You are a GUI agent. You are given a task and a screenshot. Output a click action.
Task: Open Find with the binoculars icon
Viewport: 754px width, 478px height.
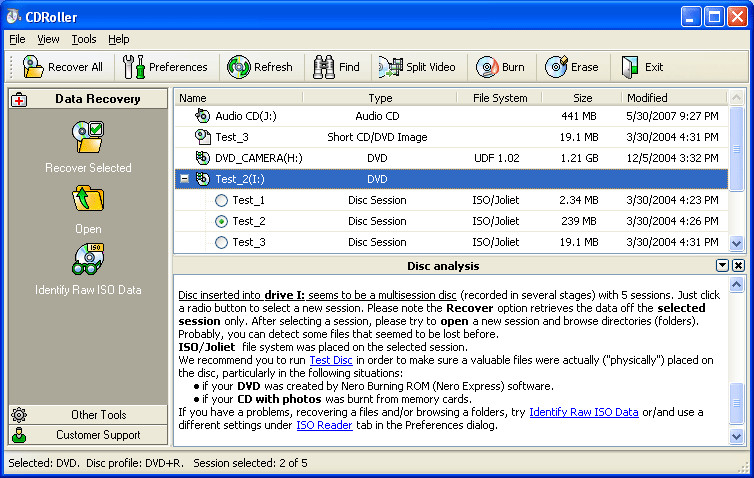point(324,67)
